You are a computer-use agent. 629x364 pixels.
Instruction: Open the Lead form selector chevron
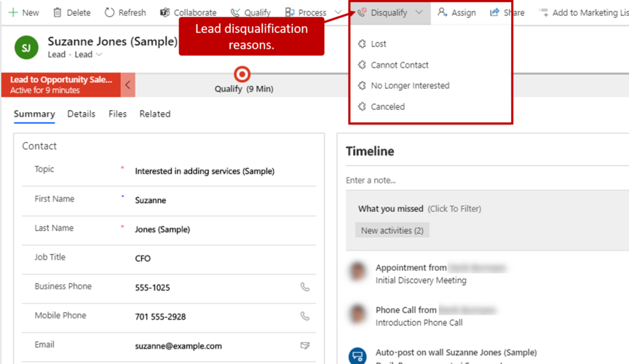[99, 55]
